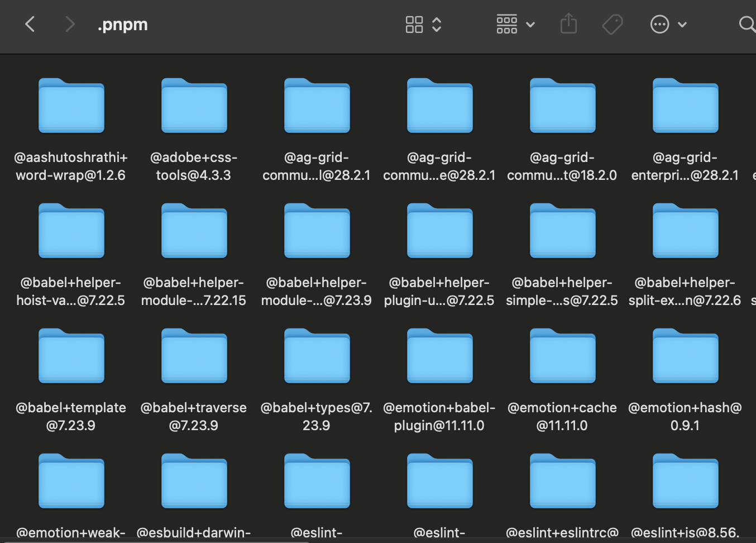Screen dimensions: 756x543
Task: Select the @ag-grid-commu...l@28.2.1 folder icon
Action: [x=317, y=106]
